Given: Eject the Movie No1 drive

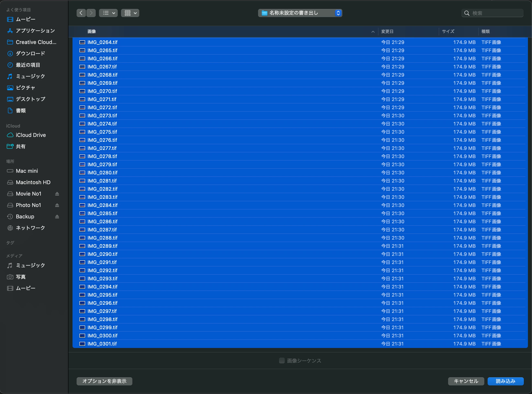Looking at the screenshot, I should [57, 194].
